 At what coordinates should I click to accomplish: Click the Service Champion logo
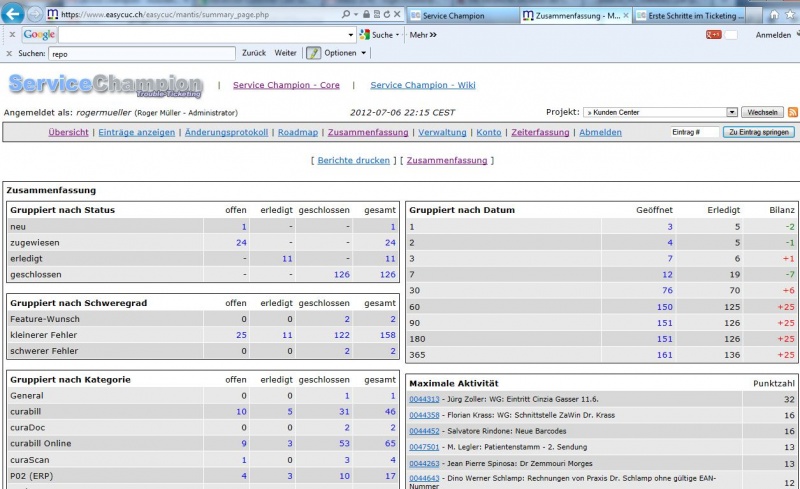click(106, 85)
